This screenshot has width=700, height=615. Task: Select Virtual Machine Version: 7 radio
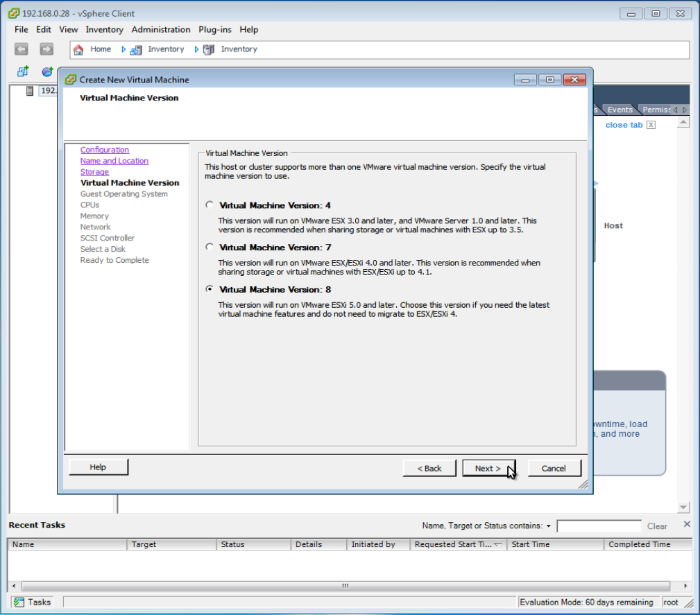click(210, 247)
